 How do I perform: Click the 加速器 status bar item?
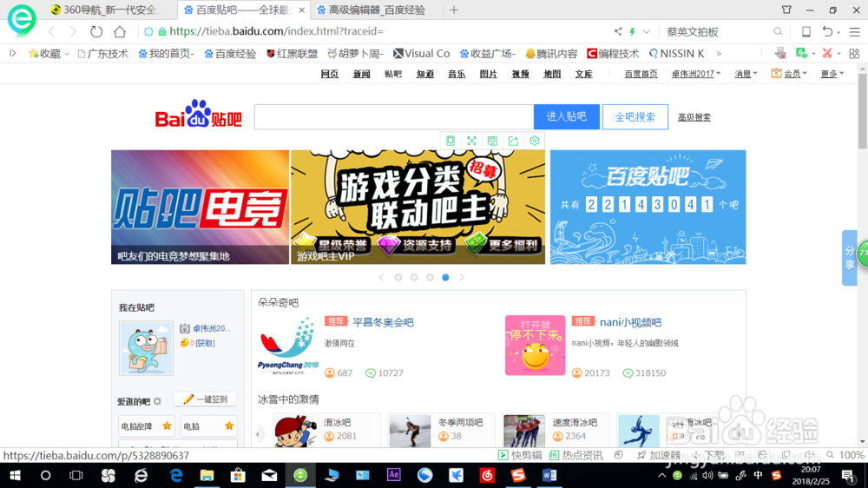[x=659, y=455]
